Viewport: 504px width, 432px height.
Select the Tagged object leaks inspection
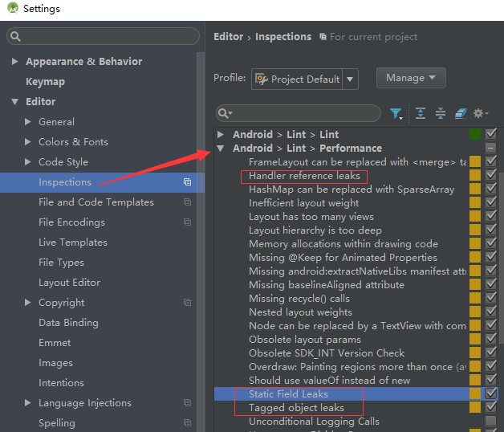[296, 408]
